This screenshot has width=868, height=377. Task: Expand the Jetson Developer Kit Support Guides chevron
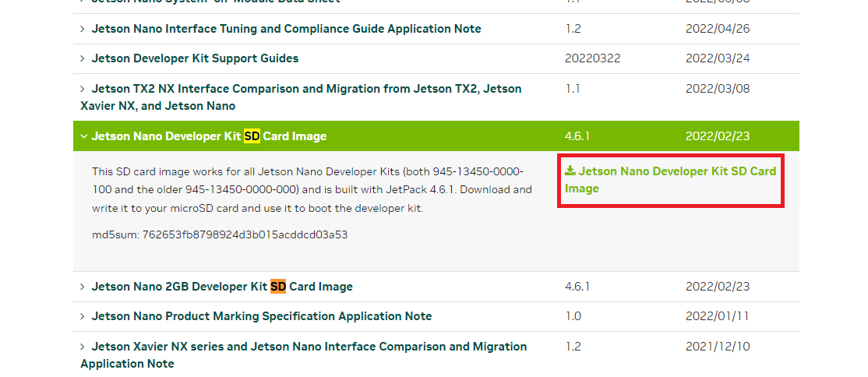[x=83, y=58]
